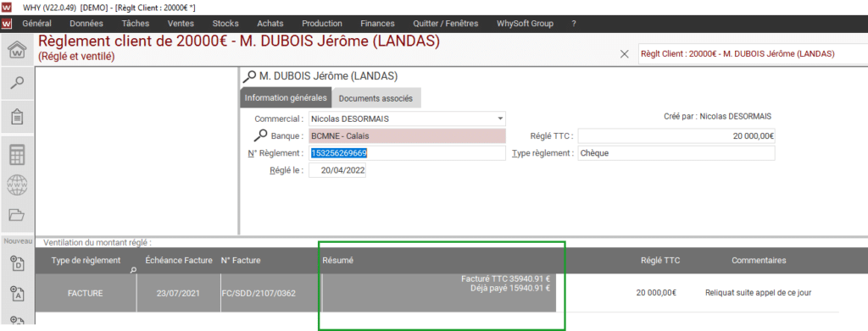This screenshot has width=868, height=331.
Task: Select the FACTURE row in ventilation table
Action: click(437, 293)
